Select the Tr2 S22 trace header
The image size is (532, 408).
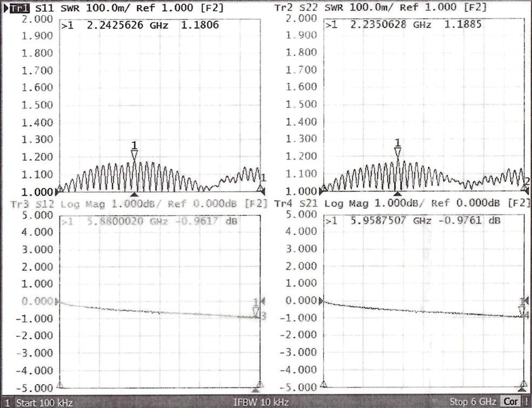pos(297,8)
